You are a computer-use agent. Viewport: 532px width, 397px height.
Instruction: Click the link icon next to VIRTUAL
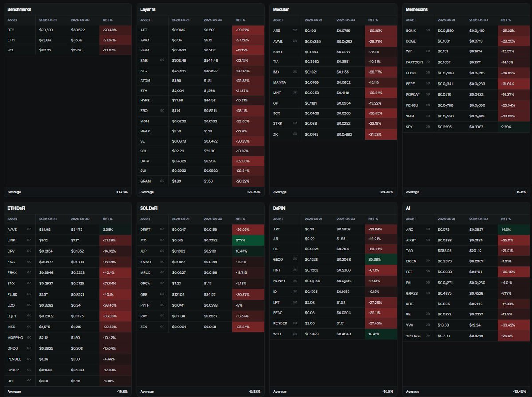[x=428, y=336]
